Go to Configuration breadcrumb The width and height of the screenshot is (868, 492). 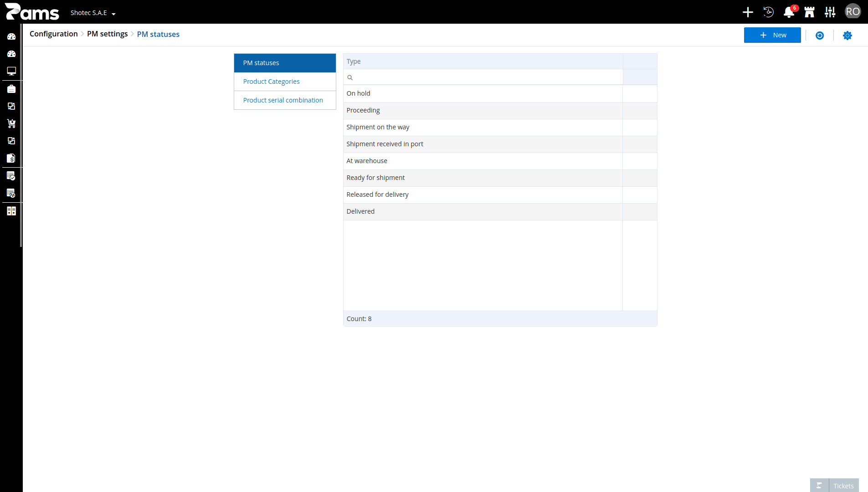point(54,34)
